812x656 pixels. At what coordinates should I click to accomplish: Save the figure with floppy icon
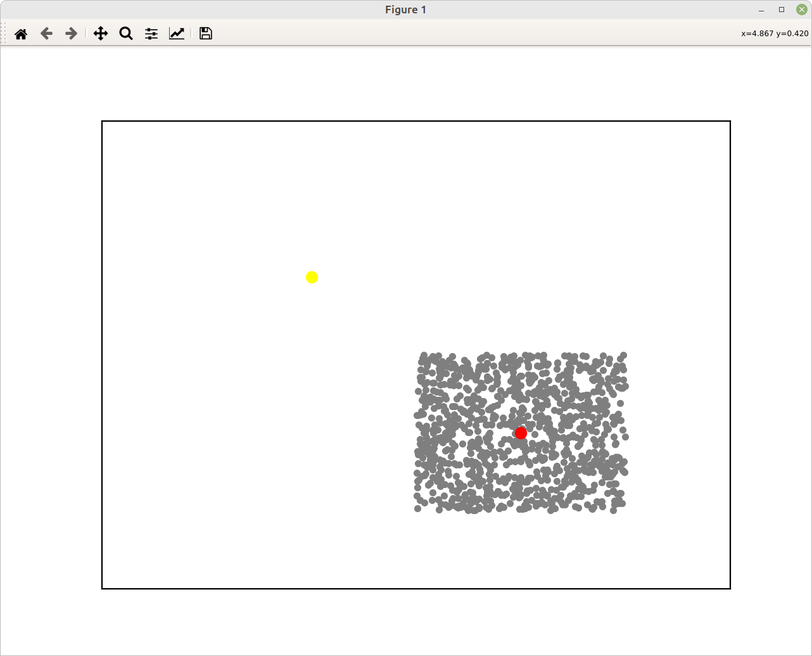pos(205,34)
